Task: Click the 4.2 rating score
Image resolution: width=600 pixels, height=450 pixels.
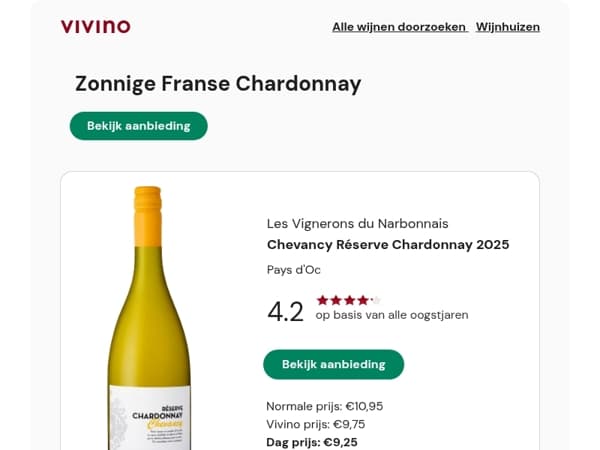Action: click(x=285, y=311)
